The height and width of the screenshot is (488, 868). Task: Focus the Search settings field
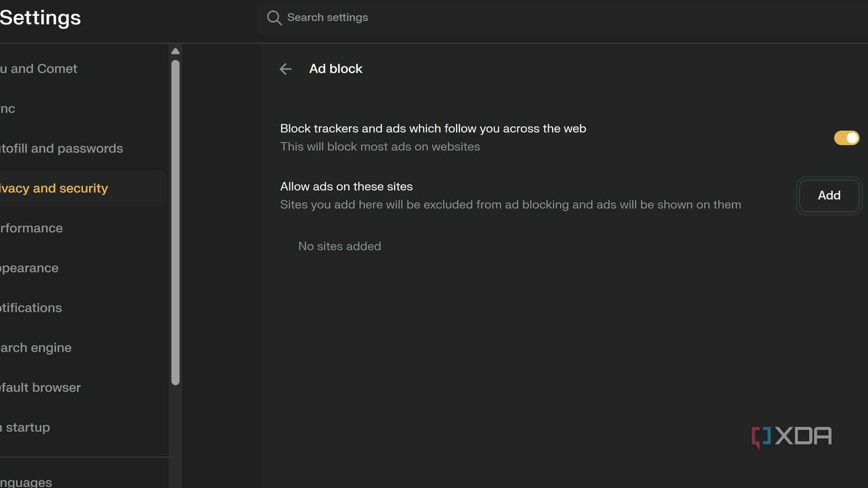(x=561, y=18)
